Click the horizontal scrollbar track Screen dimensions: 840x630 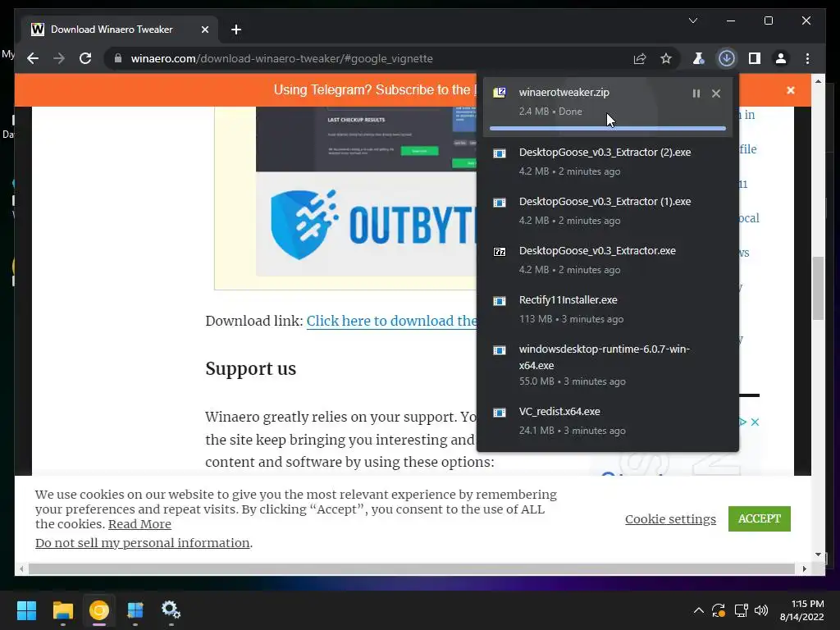point(412,569)
